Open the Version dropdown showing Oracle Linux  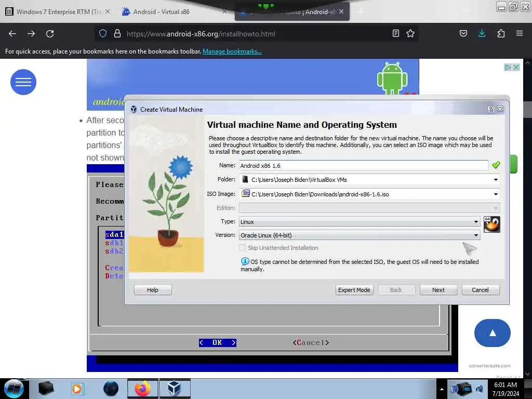(360, 235)
